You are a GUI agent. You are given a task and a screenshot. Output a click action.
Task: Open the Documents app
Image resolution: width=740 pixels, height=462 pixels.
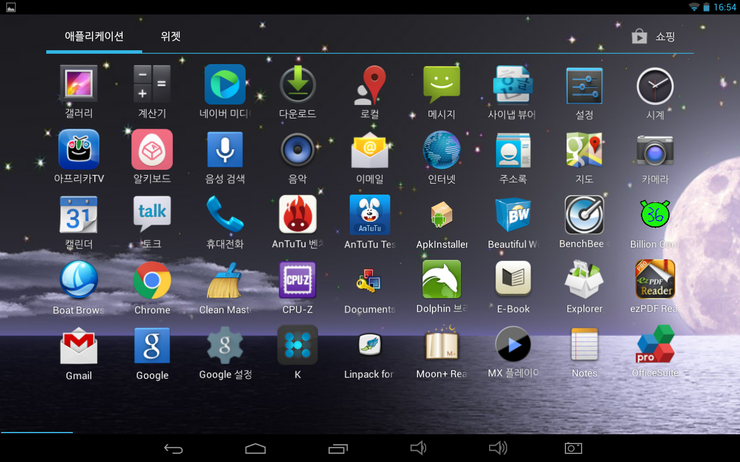tap(369, 281)
